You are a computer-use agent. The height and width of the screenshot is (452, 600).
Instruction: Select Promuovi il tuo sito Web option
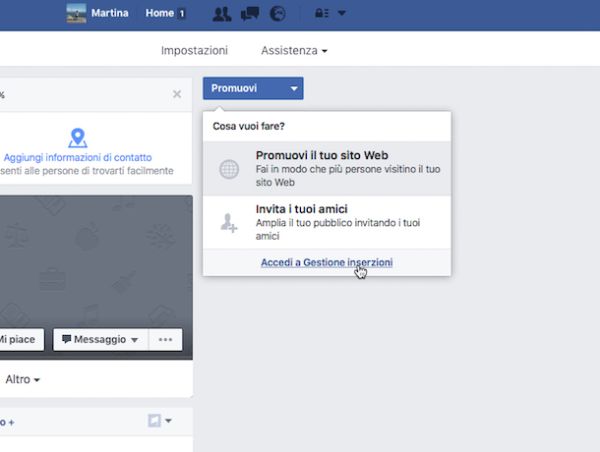pos(327,169)
